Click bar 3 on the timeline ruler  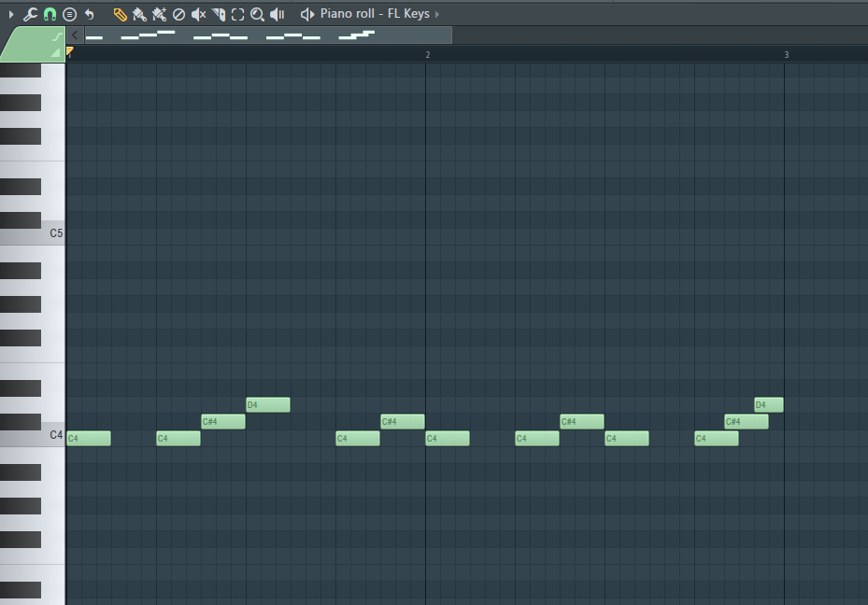point(787,55)
